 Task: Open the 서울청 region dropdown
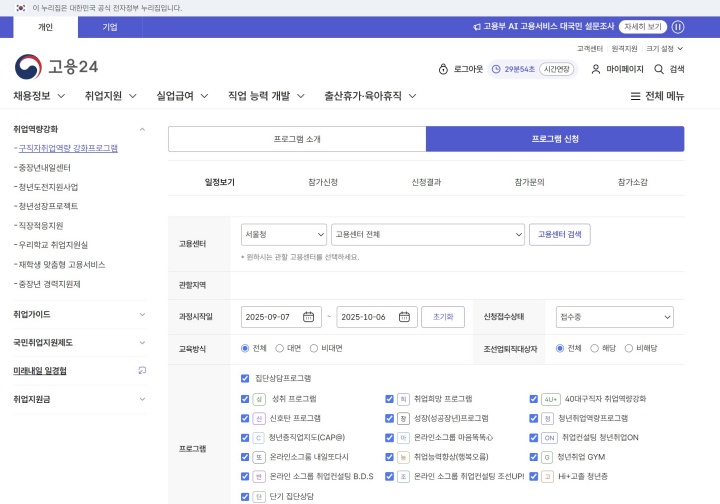point(284,235)
